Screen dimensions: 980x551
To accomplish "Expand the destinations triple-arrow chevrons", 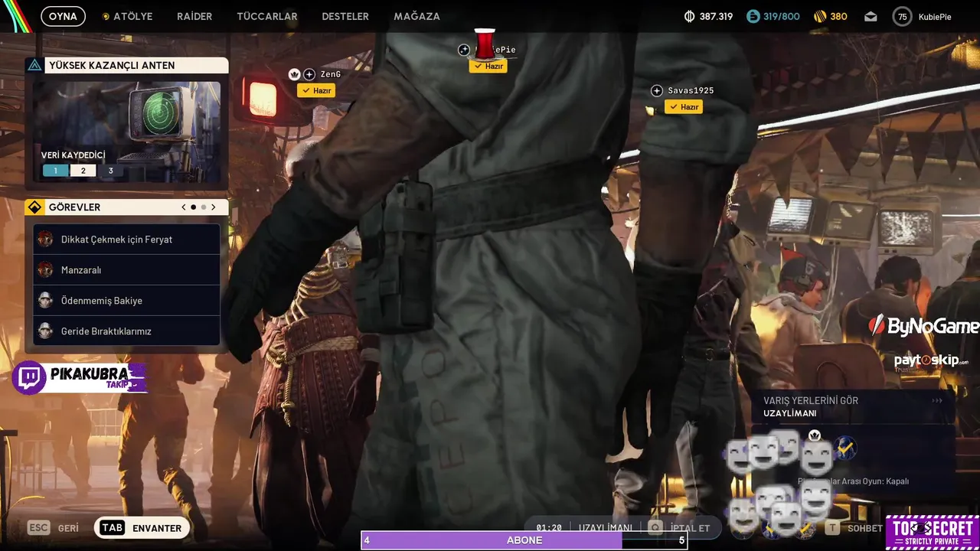I will [x=937, y=400].
